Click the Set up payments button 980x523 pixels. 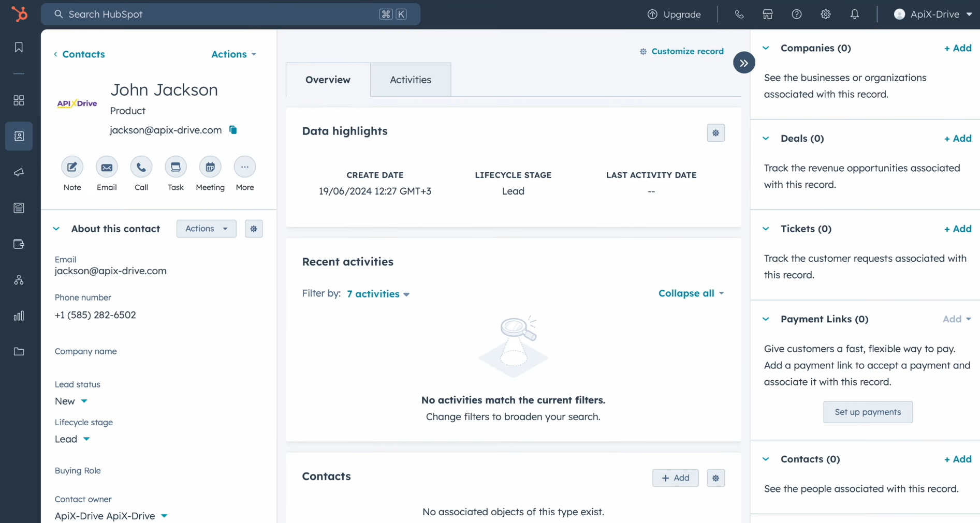[868, 412]
